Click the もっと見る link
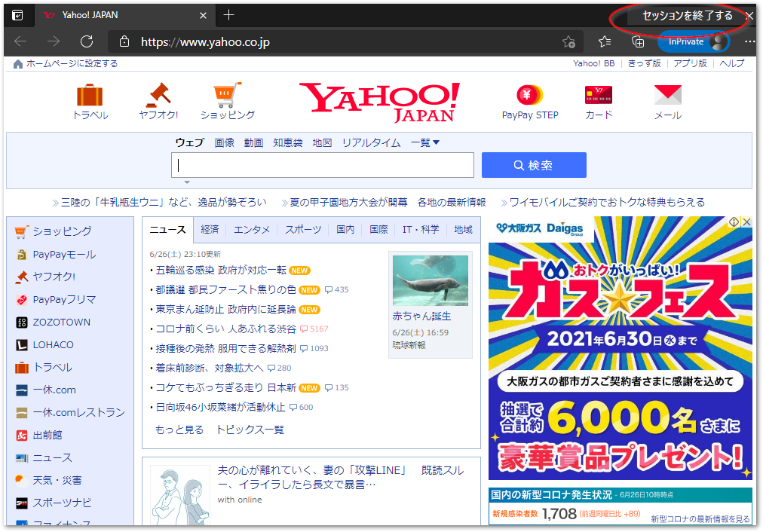Image resolution: width=763 pixels, height=532 pixels. pyautogui.click(x=179, y=430)
